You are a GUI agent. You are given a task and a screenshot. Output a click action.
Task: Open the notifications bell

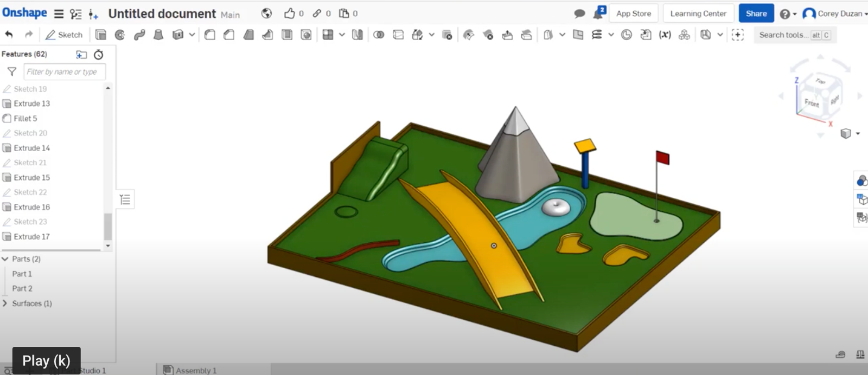click(599, 14)
